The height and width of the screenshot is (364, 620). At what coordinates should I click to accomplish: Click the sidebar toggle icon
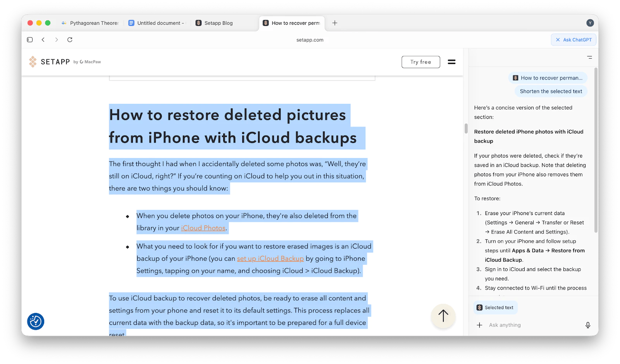[x=30, y=39]
